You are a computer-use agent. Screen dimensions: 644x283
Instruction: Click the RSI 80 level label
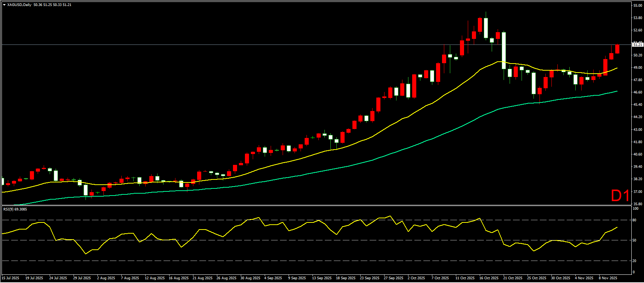tap(634, 220)
